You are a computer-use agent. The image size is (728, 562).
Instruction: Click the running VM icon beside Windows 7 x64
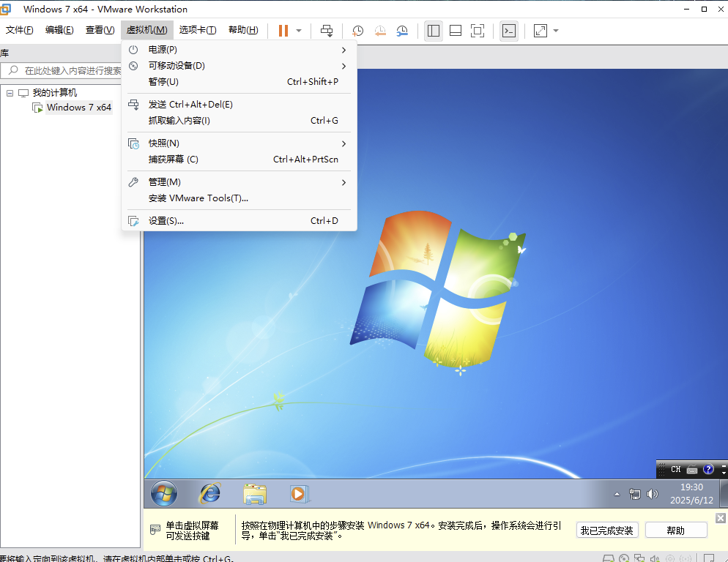37,108
